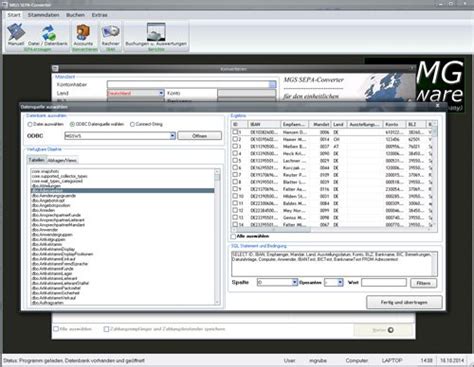Click the Filtern button
This screenshot has width=474, height=367.
423,283
